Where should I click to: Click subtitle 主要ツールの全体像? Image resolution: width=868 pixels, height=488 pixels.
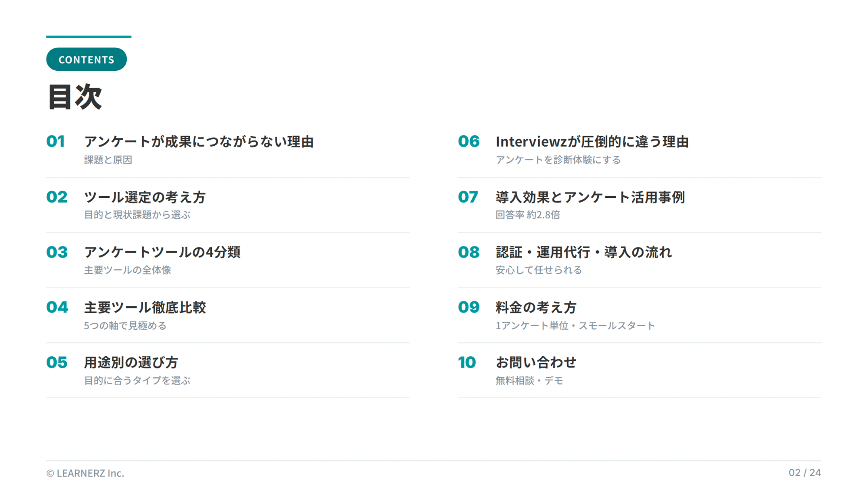pyautogui.click(x=128, y=270)
